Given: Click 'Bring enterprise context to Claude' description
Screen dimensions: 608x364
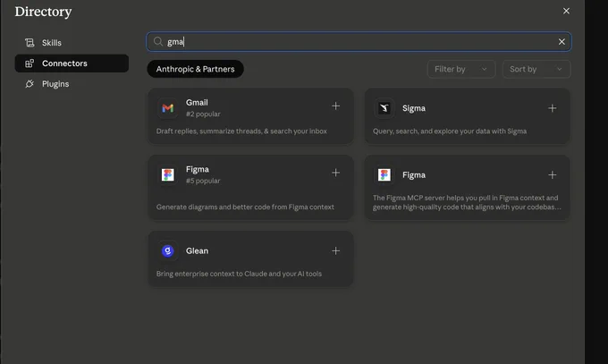Looking at the screenshot, I should [239, 274].
